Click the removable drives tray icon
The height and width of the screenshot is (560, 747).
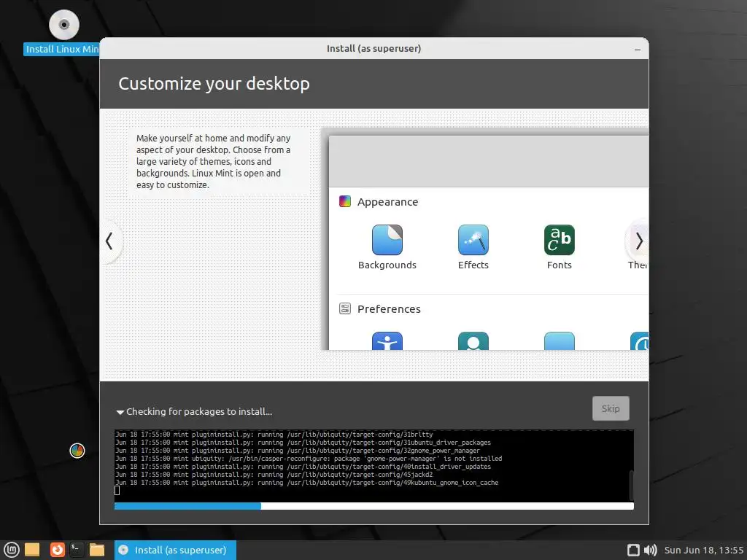point(633,550)
